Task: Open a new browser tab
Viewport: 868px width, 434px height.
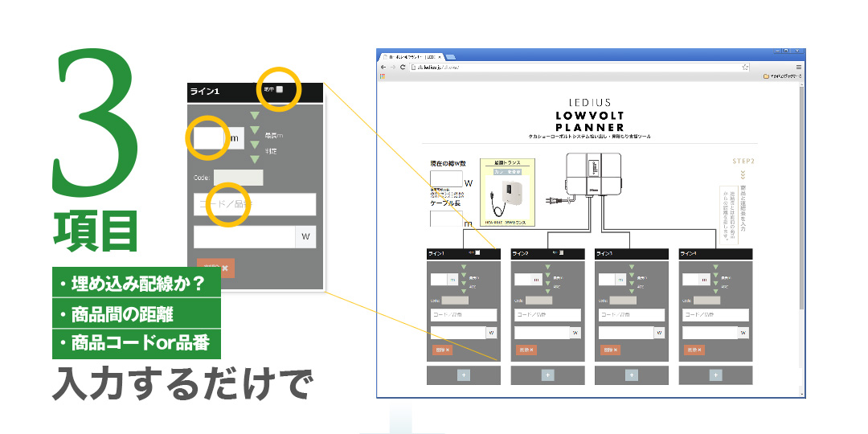Action: tap(450, 56)
